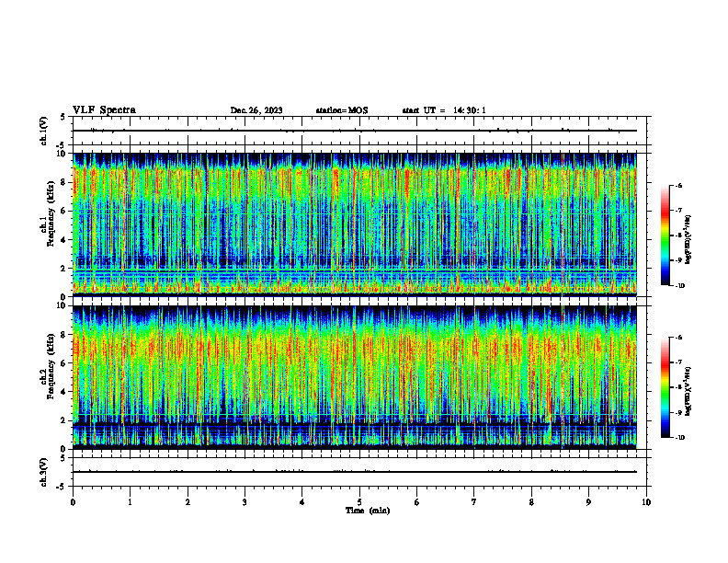Click the "start UT = 14:30: 1" header text
Viewport: 728px width, 563px height.
click(x=444, y=110)
